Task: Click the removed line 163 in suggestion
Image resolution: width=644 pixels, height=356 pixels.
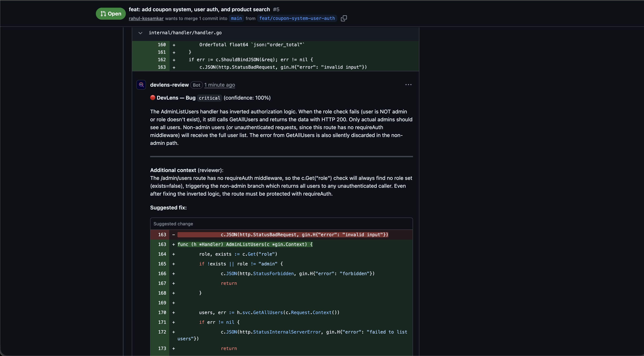Action: coord(282,235)
